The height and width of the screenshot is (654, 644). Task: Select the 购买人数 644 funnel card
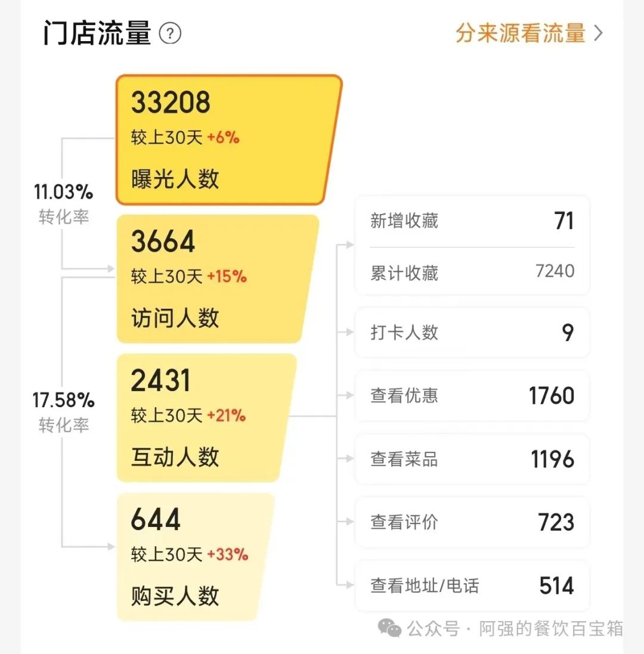click(195, 557)
